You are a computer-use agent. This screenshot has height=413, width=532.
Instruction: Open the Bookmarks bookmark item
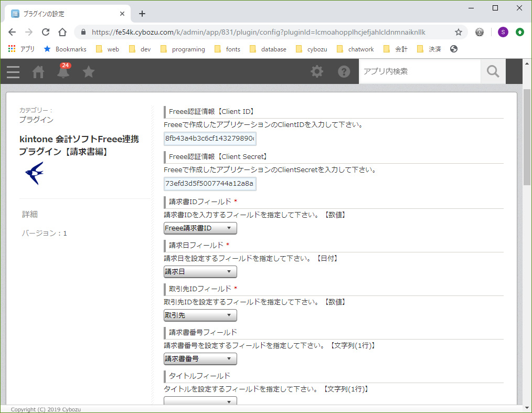point(65,49)
